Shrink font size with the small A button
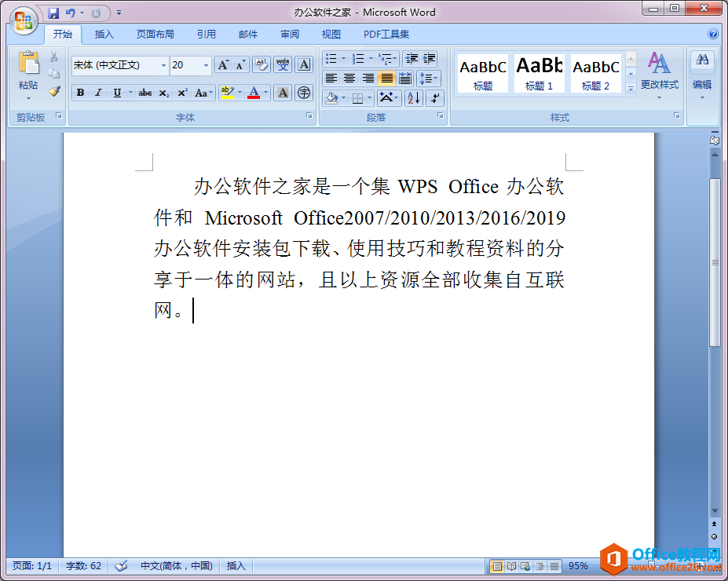The height and width of the screenshot is (581, 728). (x=240, y=65)
